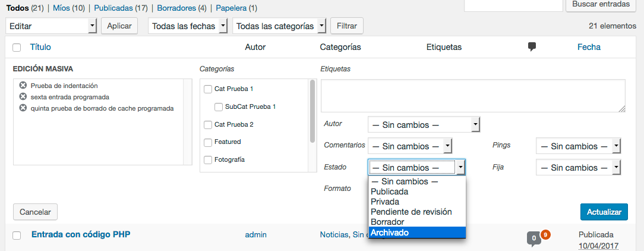Tick the Fotografía category checkbox

click(208, 159)
